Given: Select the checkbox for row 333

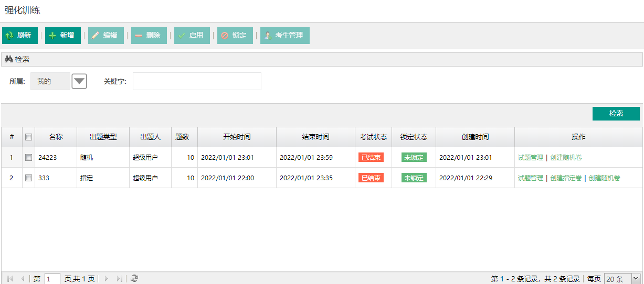Looking at the screenshot, I should tap(29, 178).
